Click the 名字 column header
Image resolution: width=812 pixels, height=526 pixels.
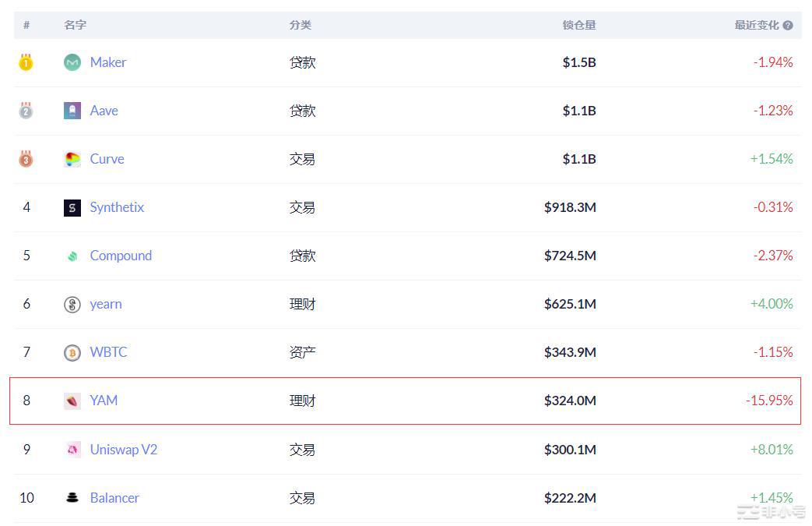pos(75,25)
